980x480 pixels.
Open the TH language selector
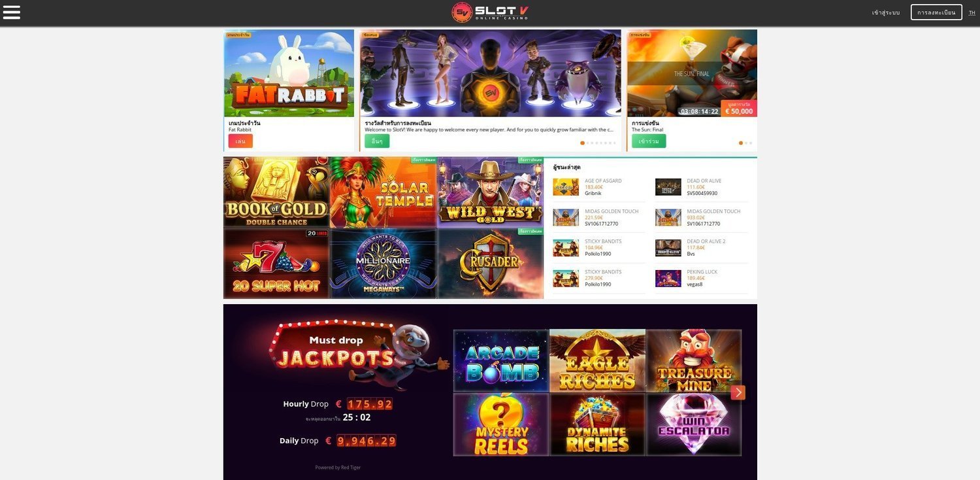(x=972, y=12)
